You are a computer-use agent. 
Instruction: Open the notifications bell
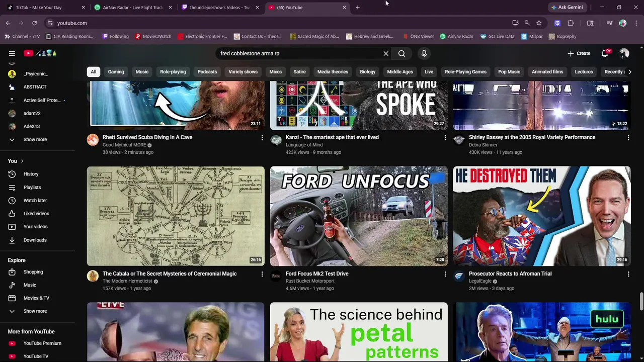[x=605, y=53]
